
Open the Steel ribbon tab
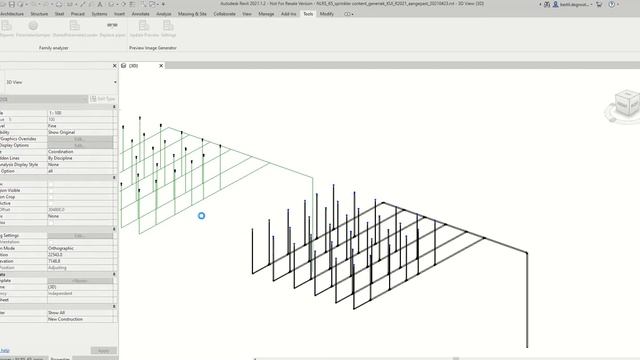60,14
